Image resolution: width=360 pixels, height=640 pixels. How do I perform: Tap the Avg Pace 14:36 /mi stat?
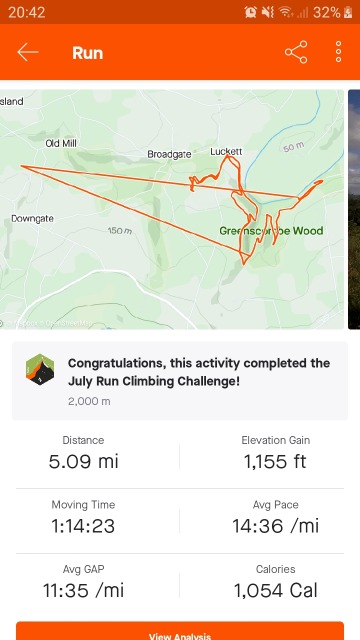point(276,518)
